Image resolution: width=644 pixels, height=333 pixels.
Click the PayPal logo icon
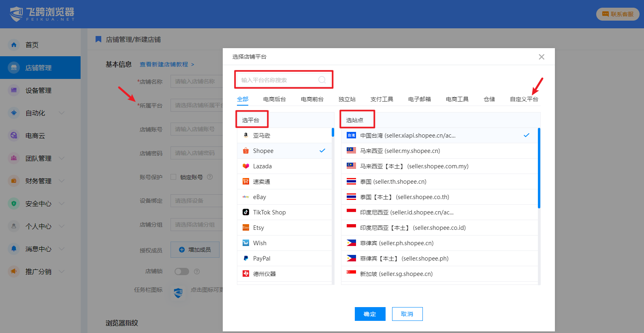pyautogui.click(x=246, y=258)
